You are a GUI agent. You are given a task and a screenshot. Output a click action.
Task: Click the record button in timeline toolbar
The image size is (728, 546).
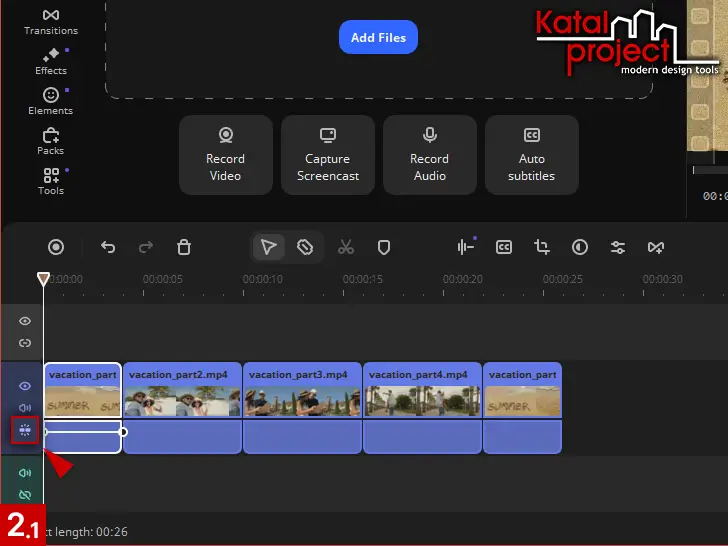click(x=56, y=247)
